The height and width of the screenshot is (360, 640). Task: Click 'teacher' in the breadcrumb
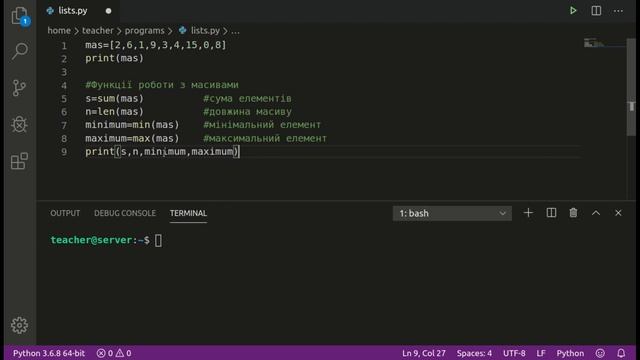click(x=98, y=31)
